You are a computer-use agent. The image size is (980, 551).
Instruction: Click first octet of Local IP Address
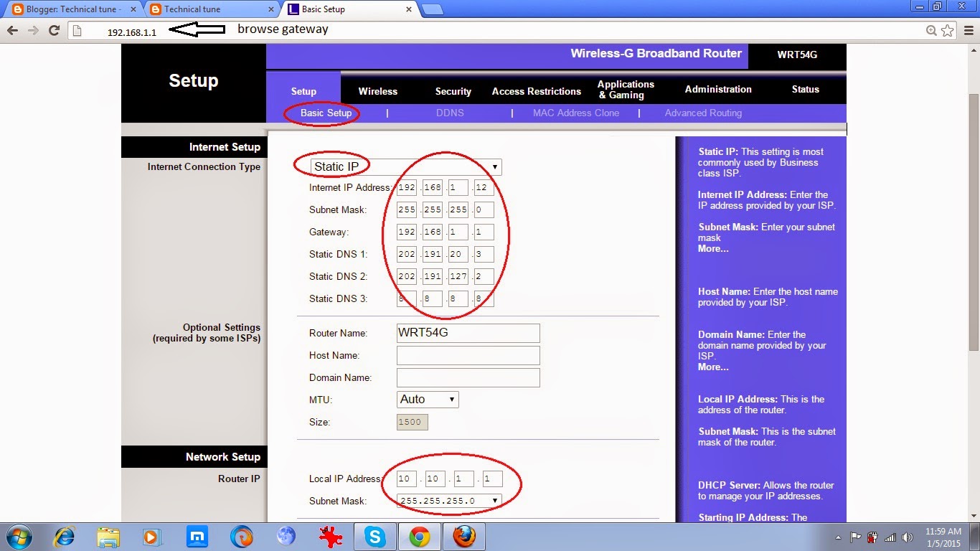click(407, 479)
